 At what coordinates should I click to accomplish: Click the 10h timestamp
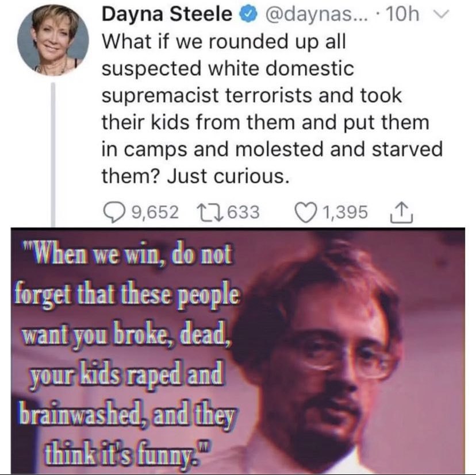401,14
